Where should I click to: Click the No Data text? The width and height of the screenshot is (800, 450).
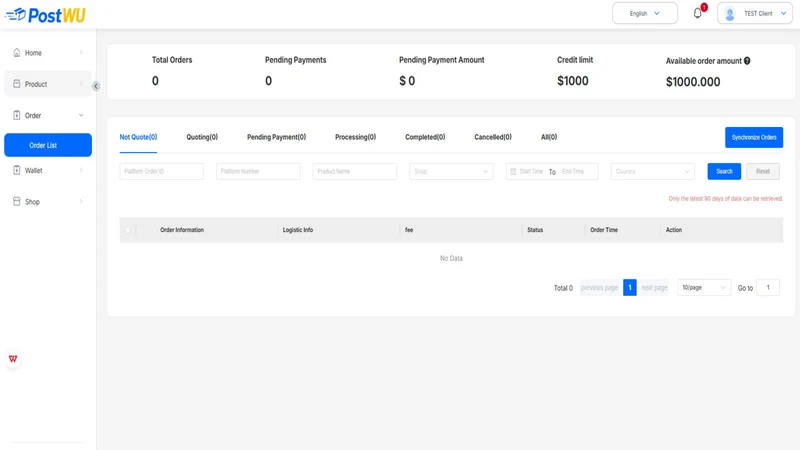(x=452, y=259)
